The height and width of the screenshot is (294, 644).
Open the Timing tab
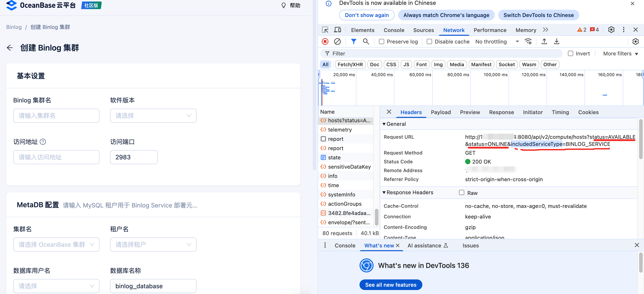[x=560, y=112]
